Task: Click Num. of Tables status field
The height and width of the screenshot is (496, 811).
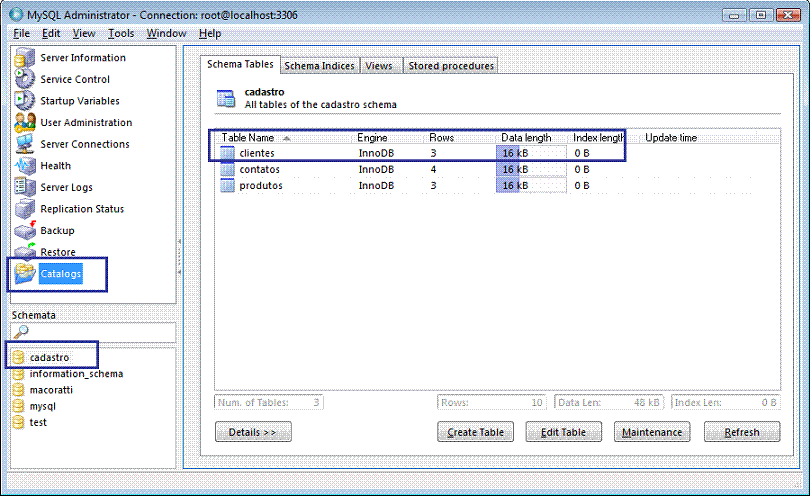Action: tap(269, 402)
